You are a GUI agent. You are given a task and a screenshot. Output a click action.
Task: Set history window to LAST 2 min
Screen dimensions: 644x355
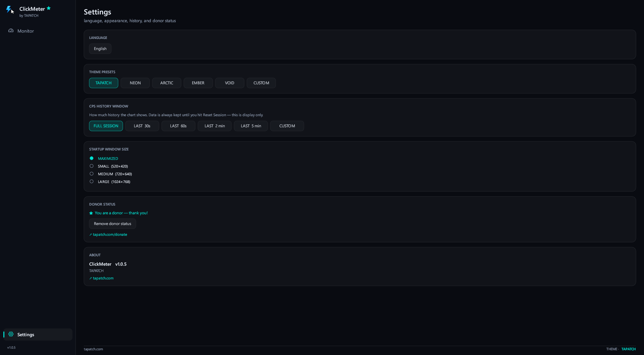(x=215, y=126)
